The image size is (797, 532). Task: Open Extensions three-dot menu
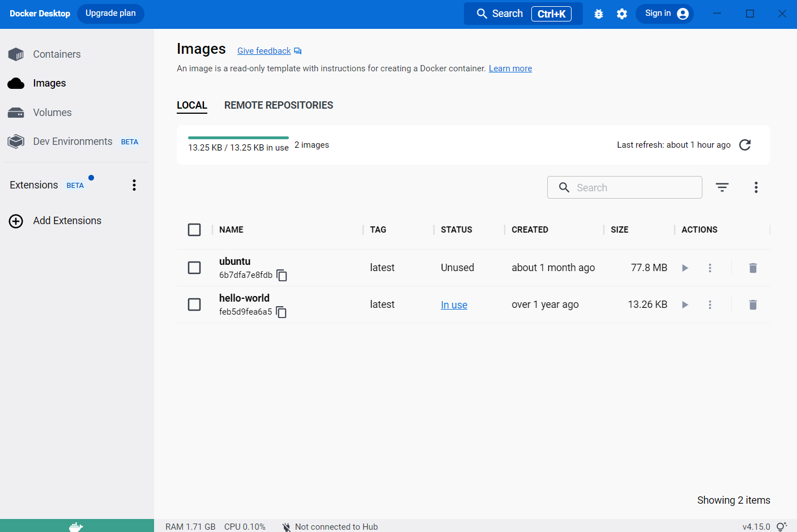point(134,185)
